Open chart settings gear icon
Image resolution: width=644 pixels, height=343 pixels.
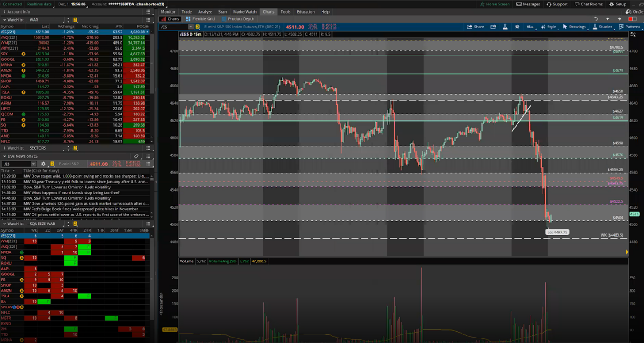pos(517,27)
